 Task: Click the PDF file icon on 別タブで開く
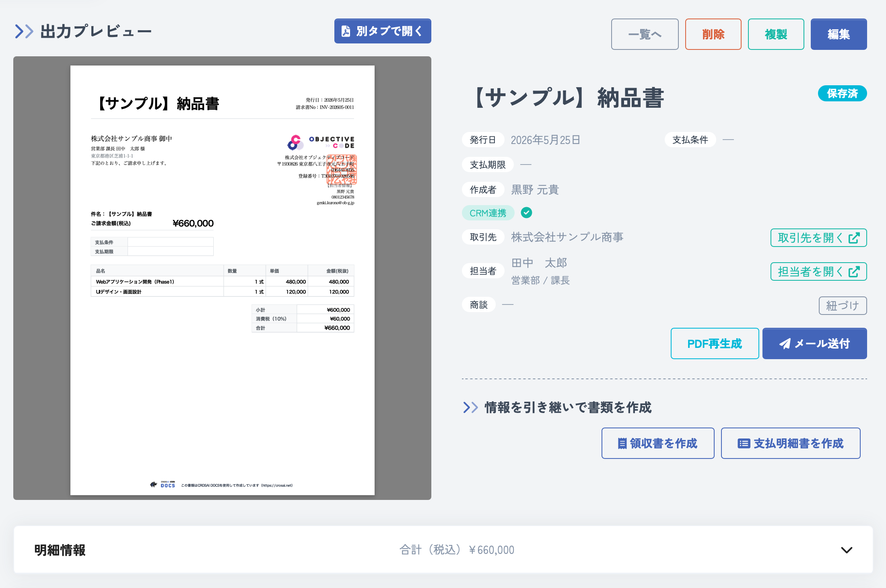[346, 31]
